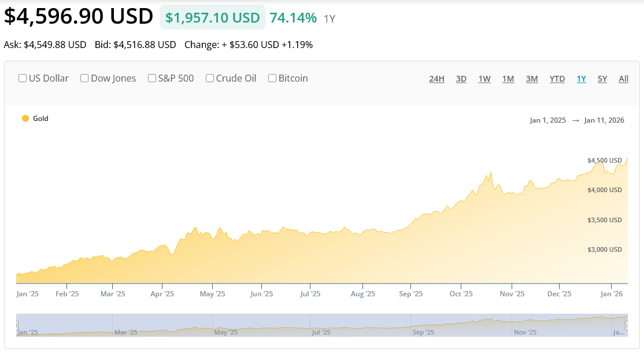This screenshot has height=353, width=644.
Task: Switch chart to 3M range
Action: pyautogui.click(x=532, y=79)
